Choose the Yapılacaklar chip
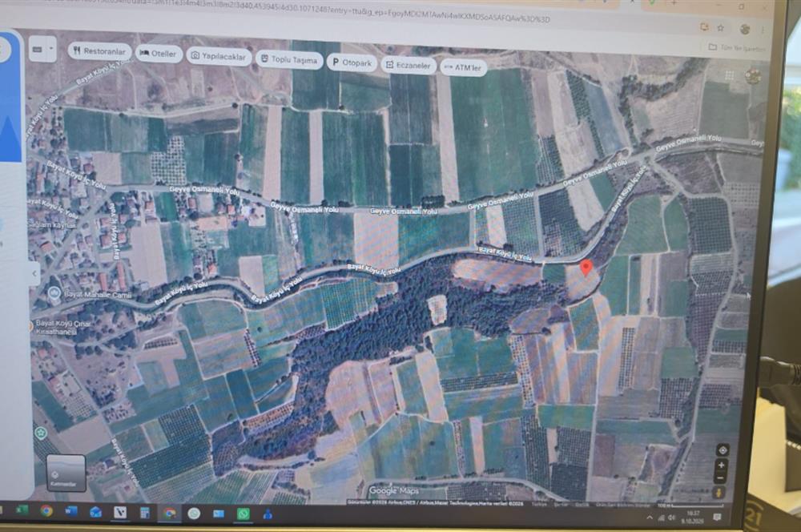Screen dimensions: 801x532 219,56
